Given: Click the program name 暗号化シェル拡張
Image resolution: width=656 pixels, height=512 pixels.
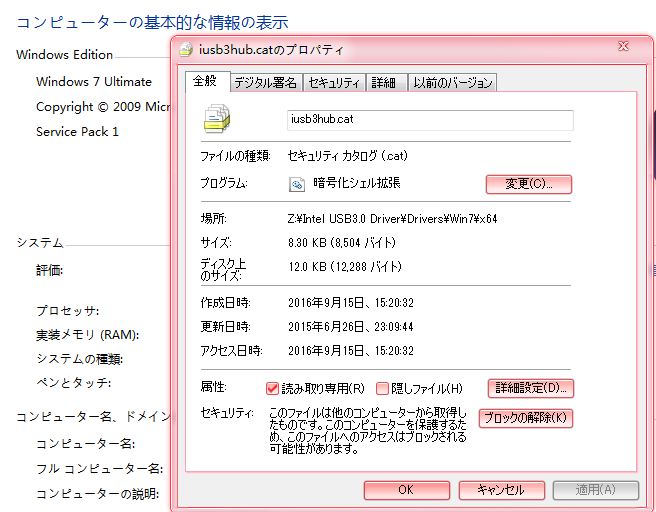Looking at the screenshot, I should [357, 183].
